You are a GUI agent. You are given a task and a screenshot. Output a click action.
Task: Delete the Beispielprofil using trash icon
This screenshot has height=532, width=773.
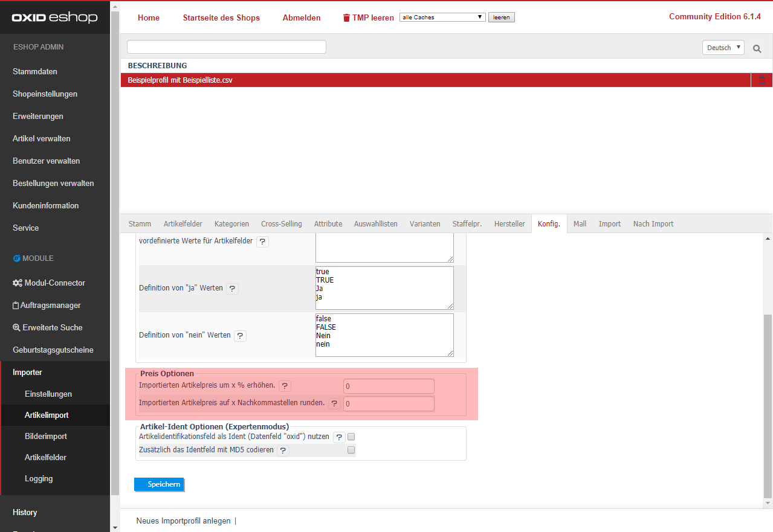point(762,80)
